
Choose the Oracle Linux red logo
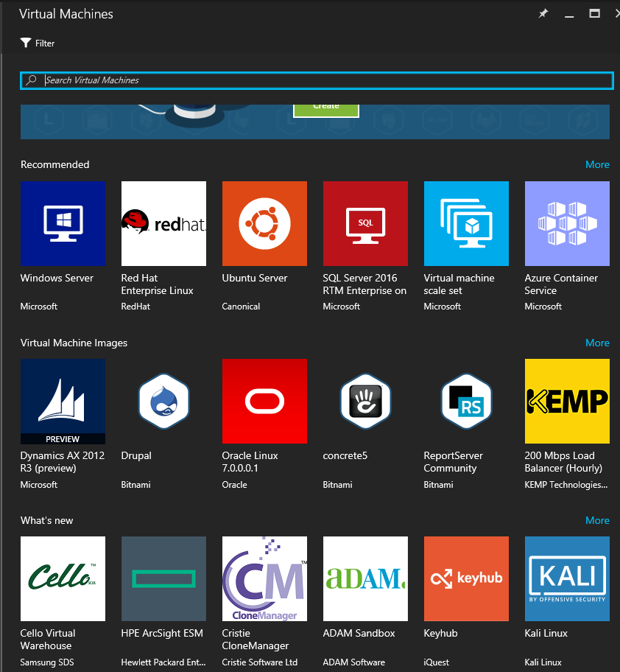coord(264,401)
